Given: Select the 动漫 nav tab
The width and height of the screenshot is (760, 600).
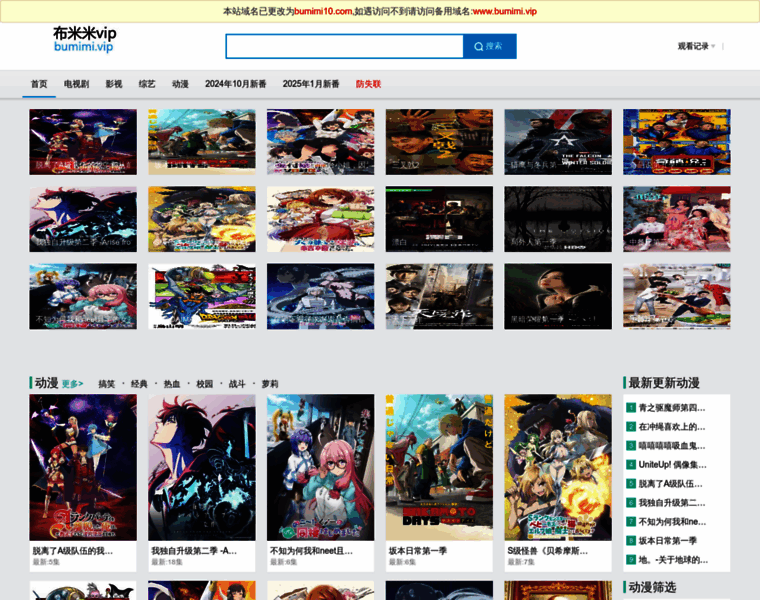Looking at the screenshot, I should coord(180,84).
